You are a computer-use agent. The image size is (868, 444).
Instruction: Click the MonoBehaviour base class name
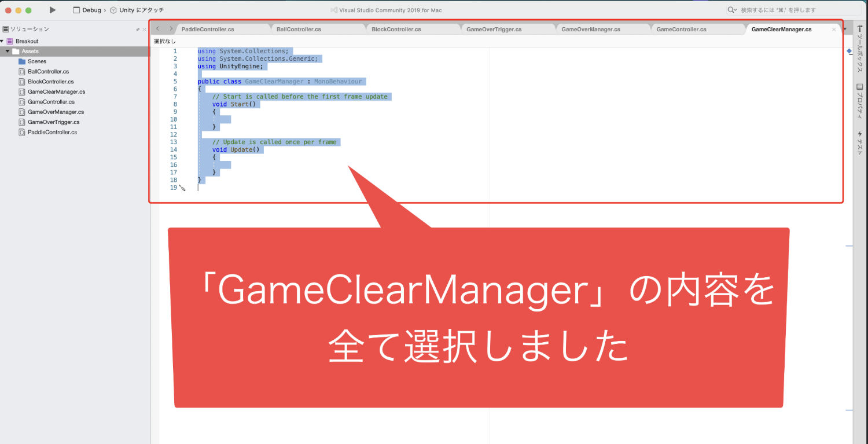point(338,82)
